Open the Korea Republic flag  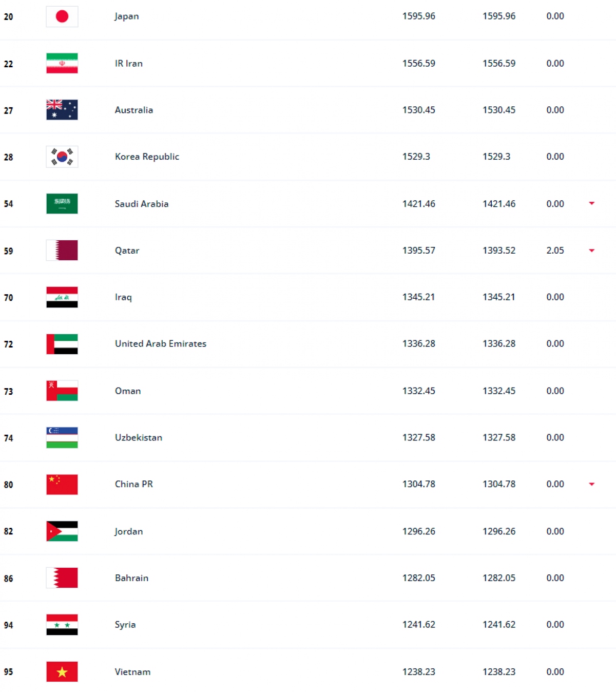[x=62, y=157]
